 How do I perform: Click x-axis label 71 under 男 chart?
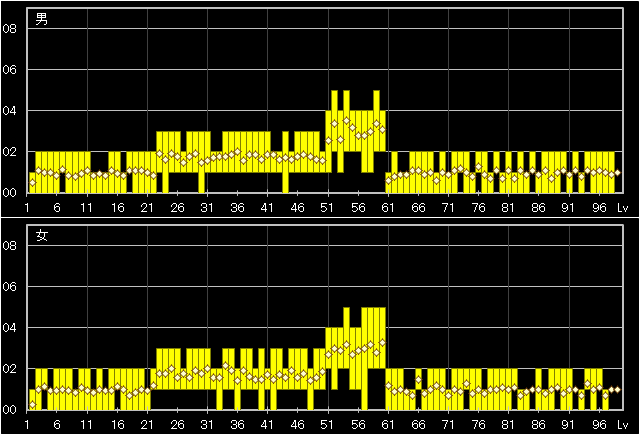pyautogui.click(x=448, y=208)
